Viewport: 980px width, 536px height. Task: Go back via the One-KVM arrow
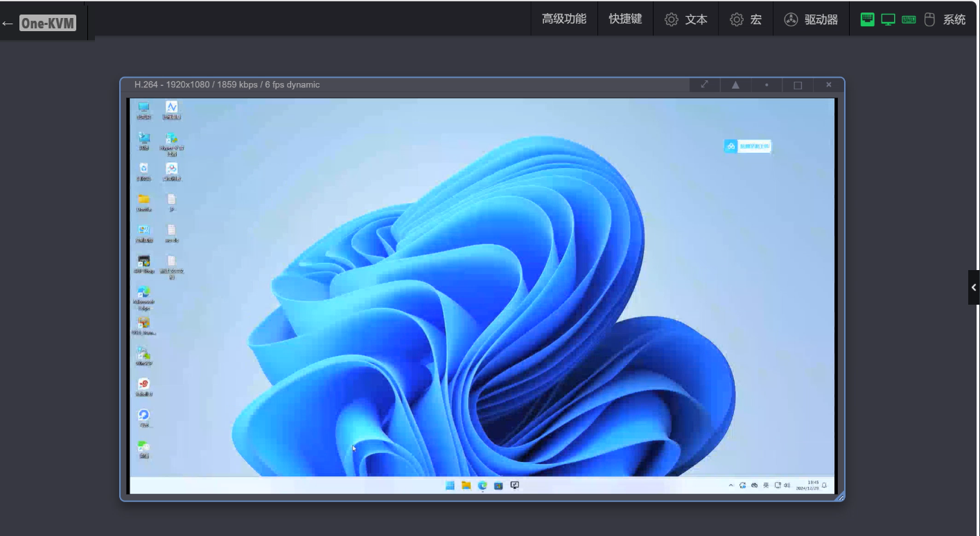pyautogui.click(x=8, y=24)
